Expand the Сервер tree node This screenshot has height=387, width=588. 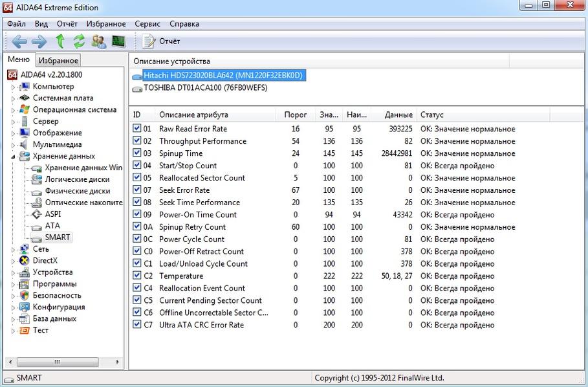(x=13, y=122)
